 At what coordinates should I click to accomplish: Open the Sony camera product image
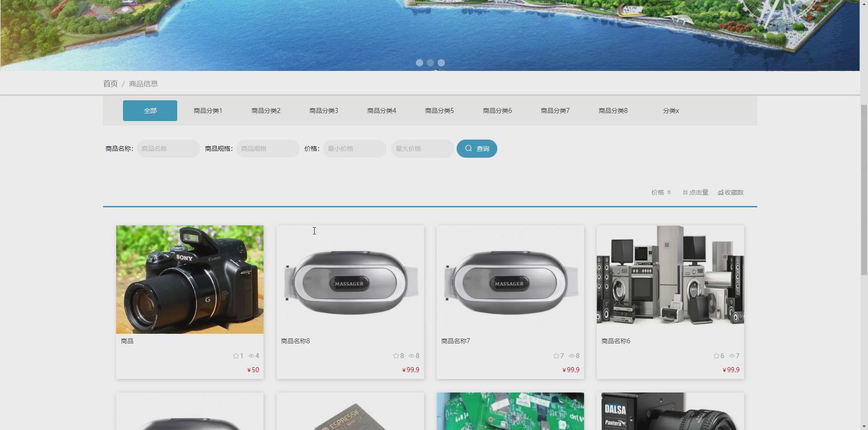[190, 280]
